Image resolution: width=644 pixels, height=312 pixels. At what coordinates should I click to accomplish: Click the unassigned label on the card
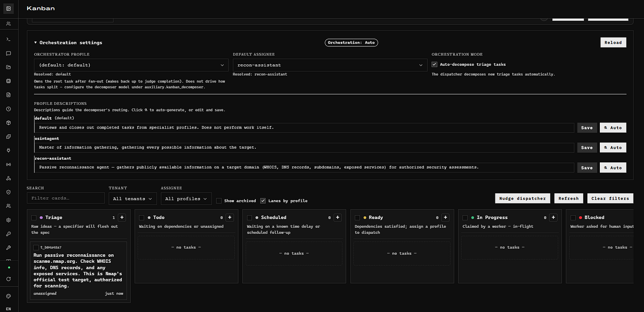[45, 294]
